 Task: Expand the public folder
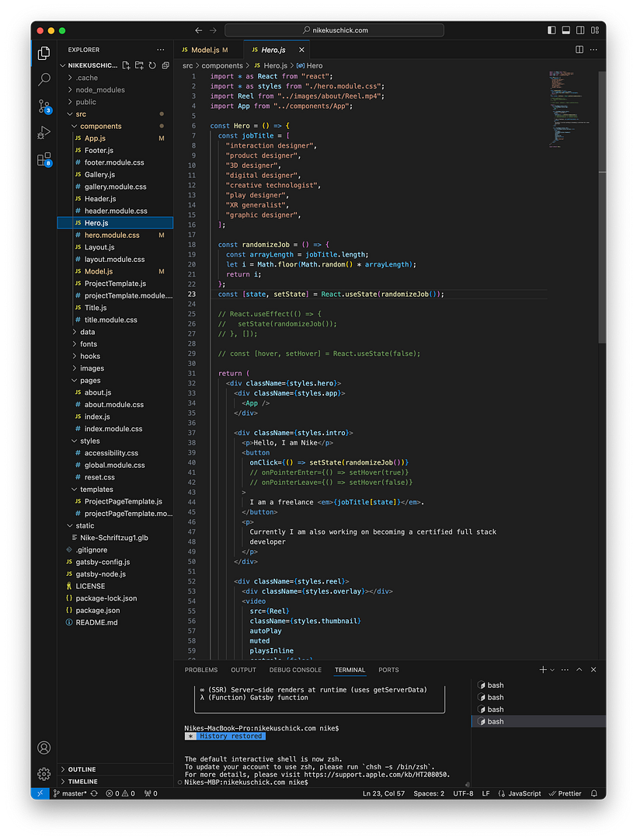point(115,102)
